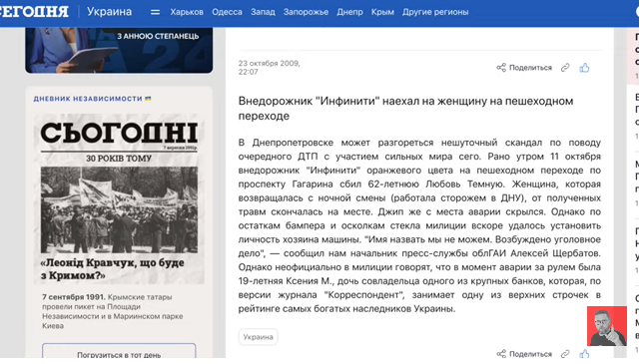Screen dimensions: 640x364
Task: Expand Другие регионы menu
Action: click(x=435, y=12)
